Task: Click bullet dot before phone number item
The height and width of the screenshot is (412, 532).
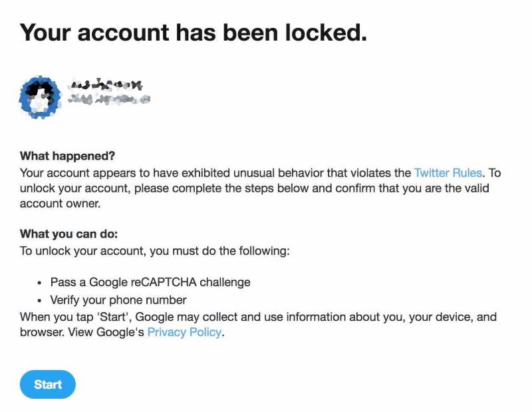Action: click(x=40, y=301)
